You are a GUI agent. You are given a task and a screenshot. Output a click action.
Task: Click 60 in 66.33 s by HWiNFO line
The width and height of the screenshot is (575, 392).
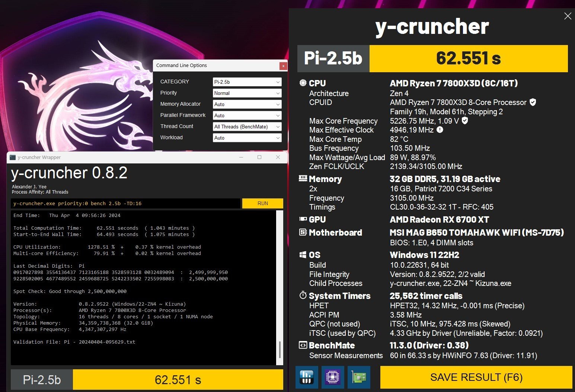[x=463, y=355]
